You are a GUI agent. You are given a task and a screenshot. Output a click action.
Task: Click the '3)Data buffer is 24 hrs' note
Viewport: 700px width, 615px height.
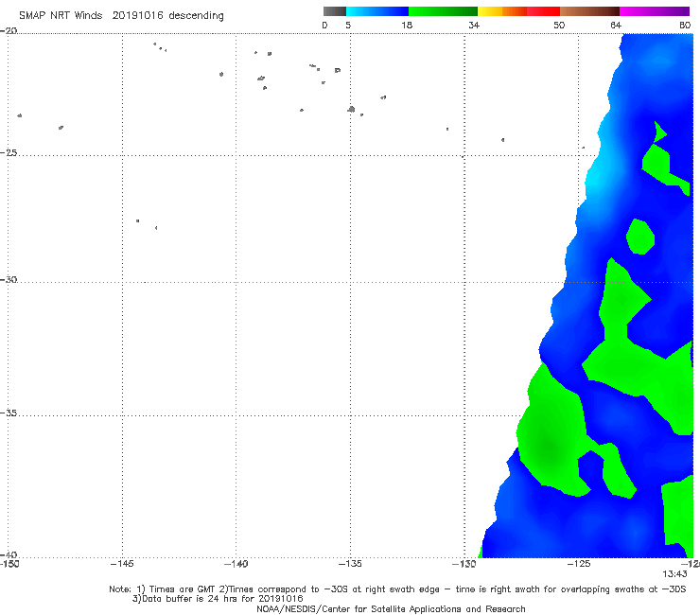(218, 599)
